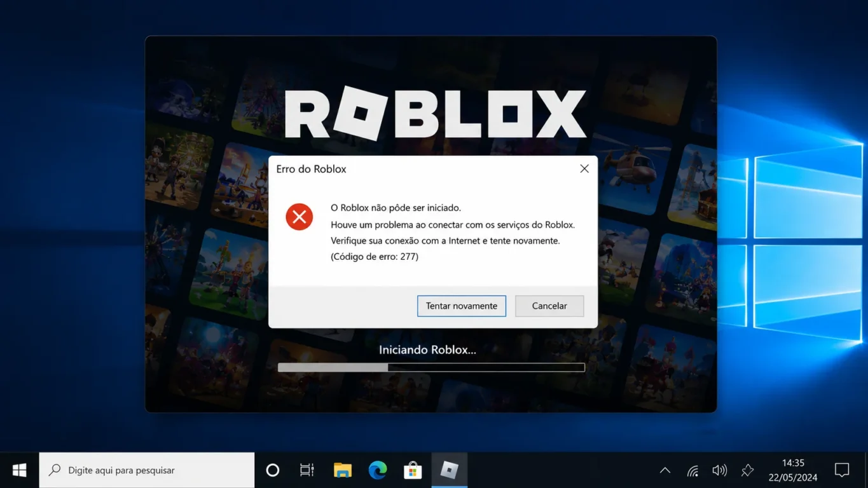Open clock showing 14:35 22/05/2024
868x488 pixels.
pyautogui.click(x=793, y=470)
